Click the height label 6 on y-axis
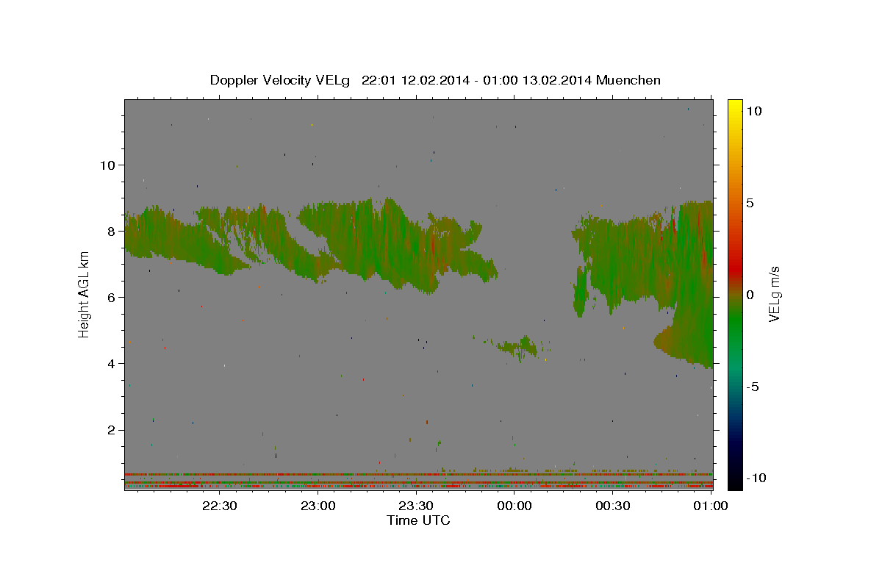The image size is (882, 588). (110, 297)
